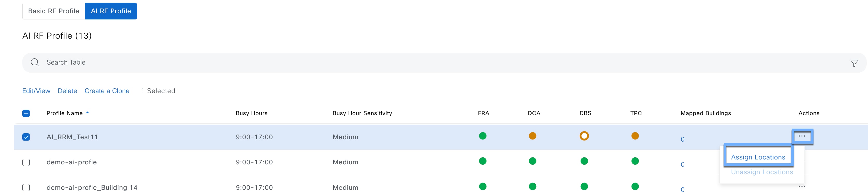Click the Profile Name sort arrow

tap(88, 113)
